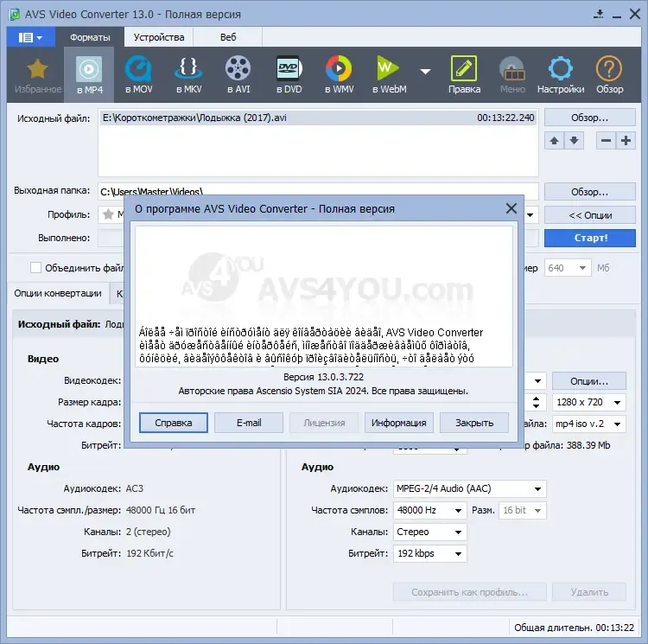
Task: Move file down with arrow button
Action: [574, 141]
